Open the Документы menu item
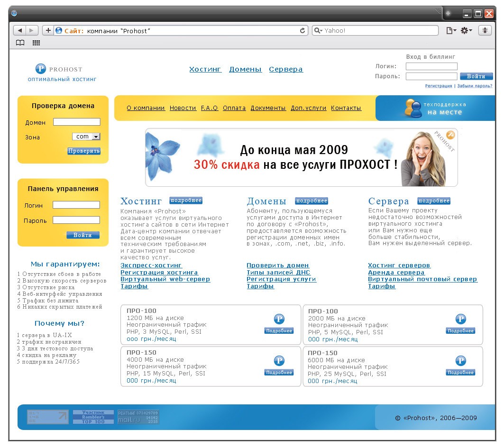Screen dimensions: 504x448 click(268, 108)
